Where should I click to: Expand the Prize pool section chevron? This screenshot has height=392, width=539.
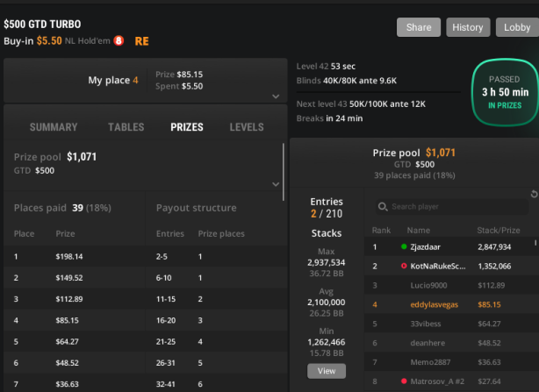[276, 184]
